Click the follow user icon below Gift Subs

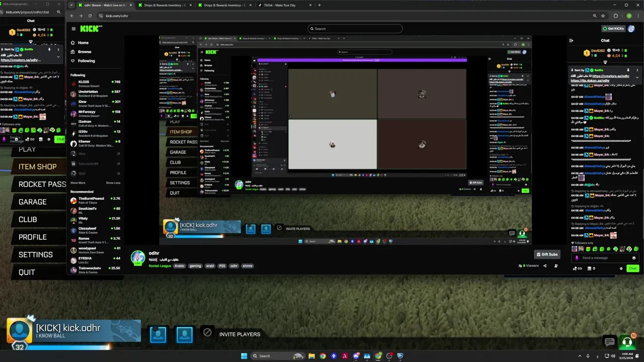click(x=556, y=266)
